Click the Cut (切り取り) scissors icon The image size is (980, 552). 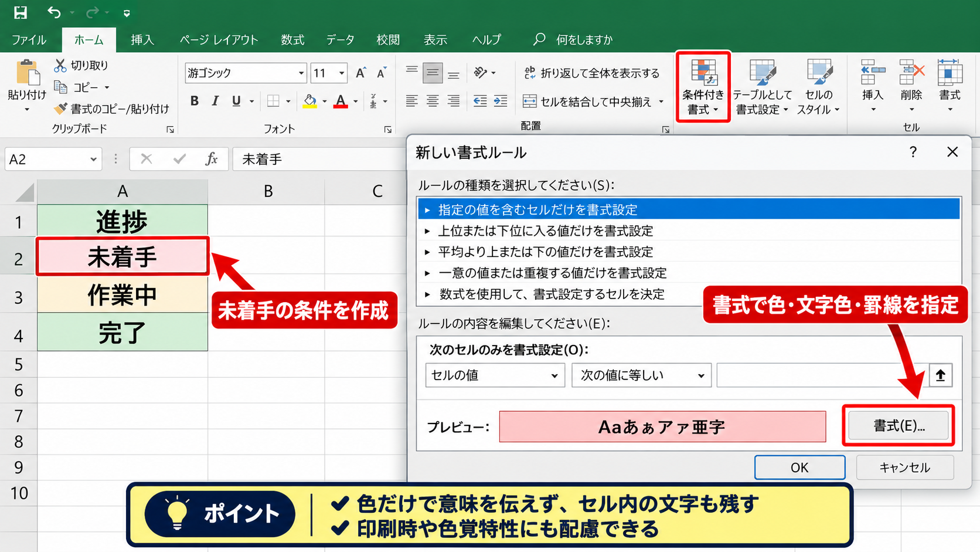[x=60, y=65]
